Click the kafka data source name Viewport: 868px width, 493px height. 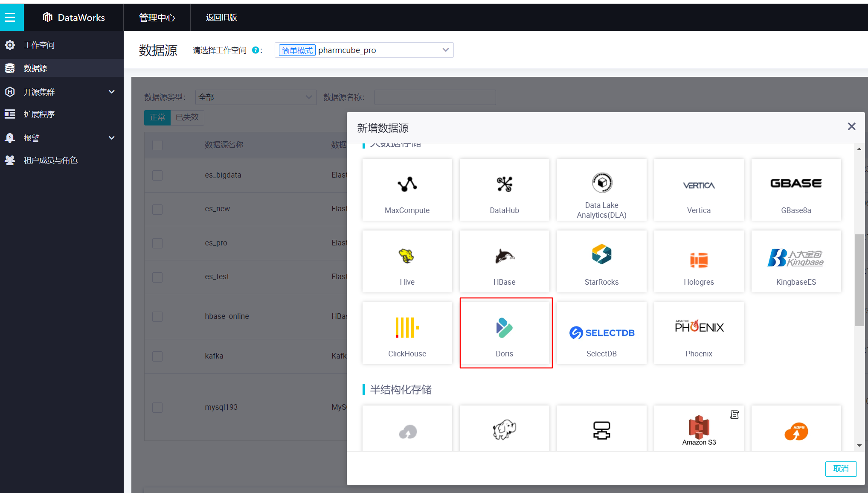coord(214,356)
